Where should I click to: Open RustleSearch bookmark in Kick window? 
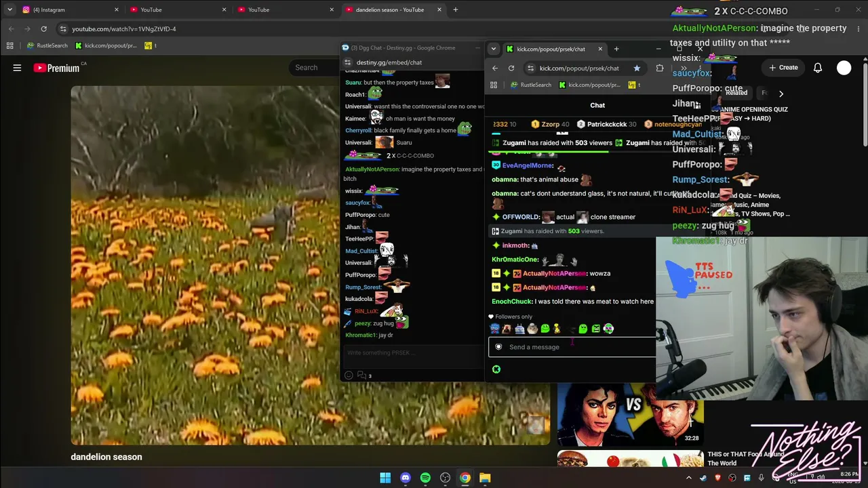(x=530, y=85)
